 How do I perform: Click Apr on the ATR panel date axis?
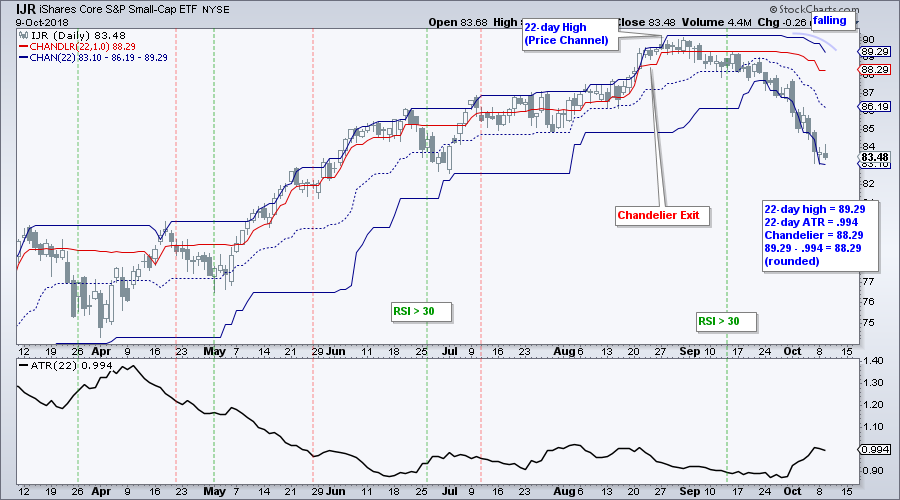click(x=102, y=491)
